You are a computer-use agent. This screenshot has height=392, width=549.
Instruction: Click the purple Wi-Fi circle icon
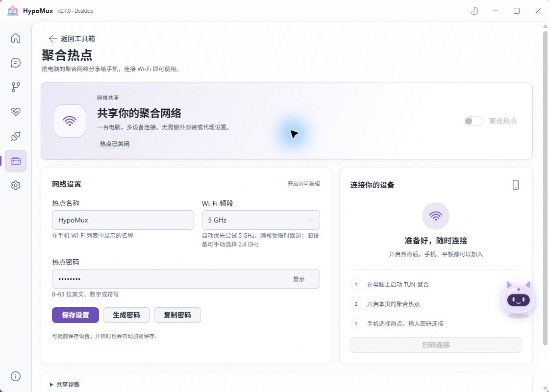click(436, 216)
